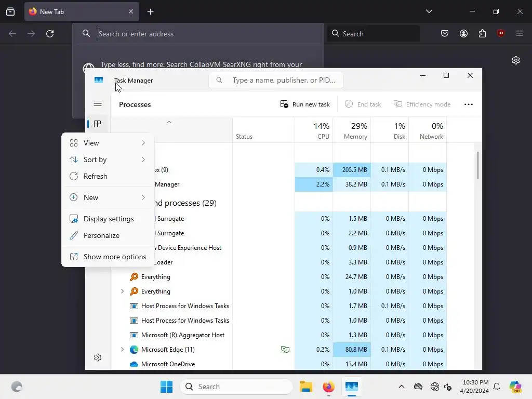Click the Efficiency mode button
Viewport: 532px width, 399px height.
[x=422, y=104]
